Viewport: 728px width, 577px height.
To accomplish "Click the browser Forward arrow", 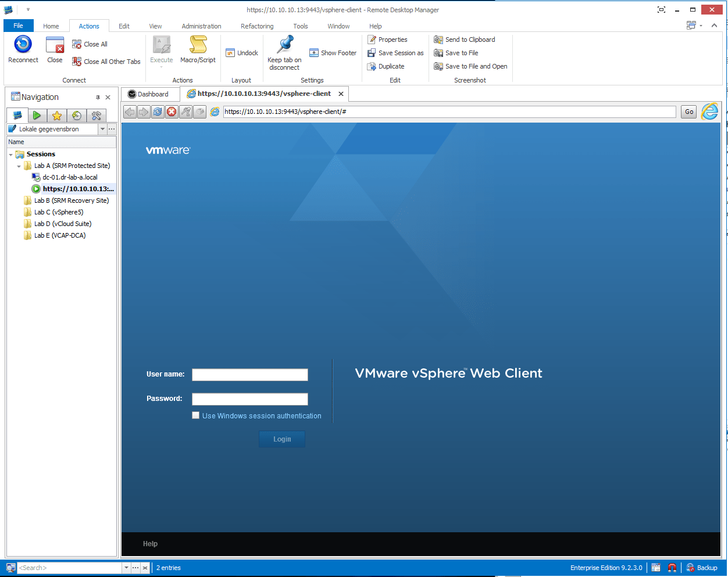I will pyautogui.click(x=144, y=112).
